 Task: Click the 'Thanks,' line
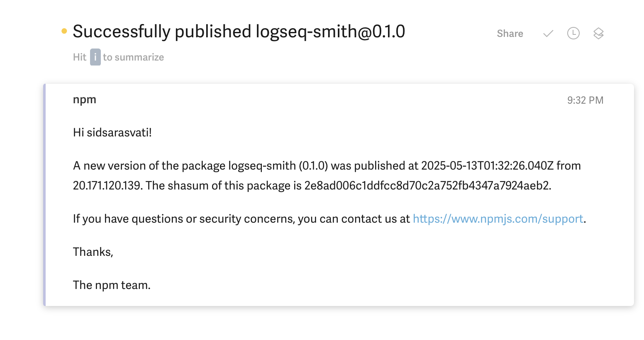point(93,252)
